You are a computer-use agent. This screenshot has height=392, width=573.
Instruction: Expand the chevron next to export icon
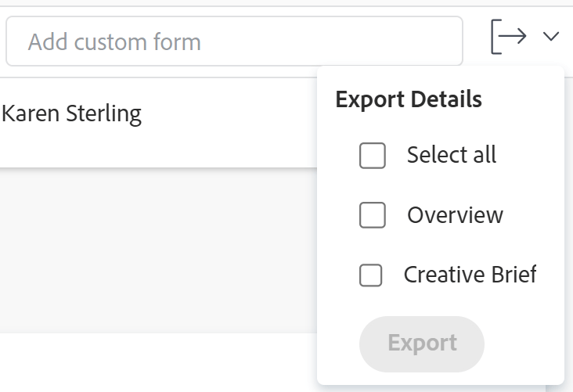click(x=551, y=37)
